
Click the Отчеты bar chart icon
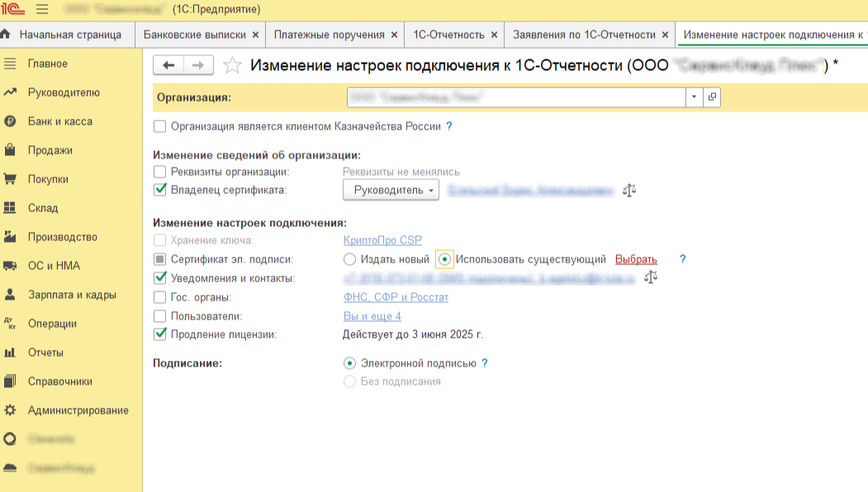pos(10,352)
